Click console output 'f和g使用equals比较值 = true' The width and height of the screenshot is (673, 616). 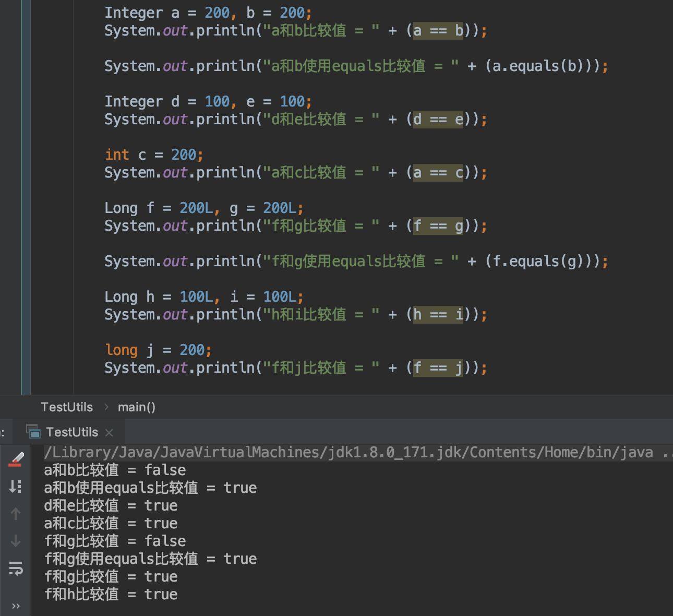150,559
